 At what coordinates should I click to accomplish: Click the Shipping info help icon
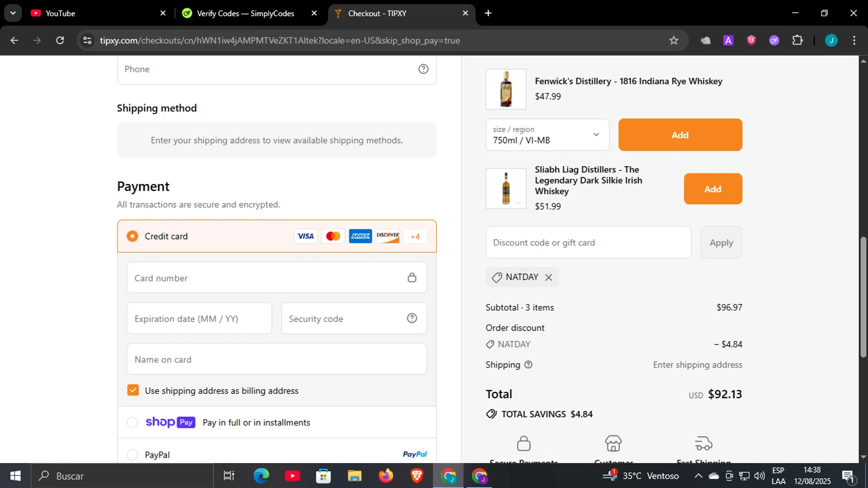[x=528, y=365]
